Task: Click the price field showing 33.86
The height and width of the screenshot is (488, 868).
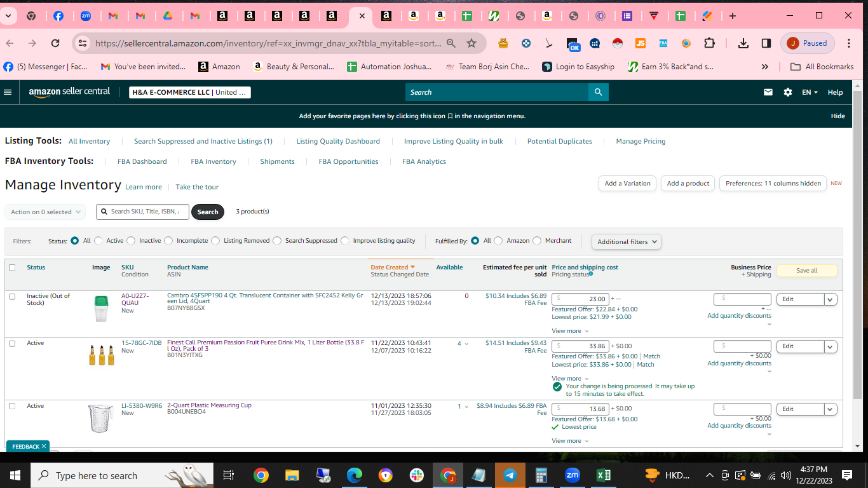Action: point(580,346)
